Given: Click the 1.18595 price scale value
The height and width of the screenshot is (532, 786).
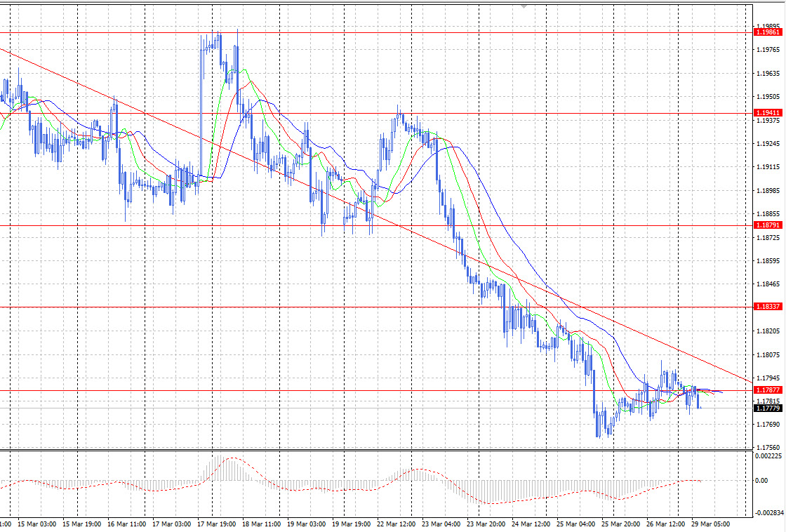Looking at the screenshot, I should point(768,260).
